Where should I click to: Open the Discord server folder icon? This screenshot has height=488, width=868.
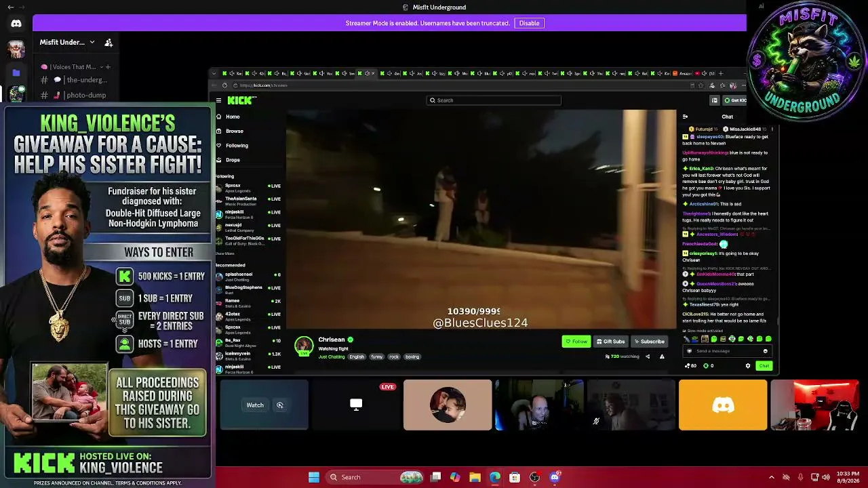coord(16,73)
